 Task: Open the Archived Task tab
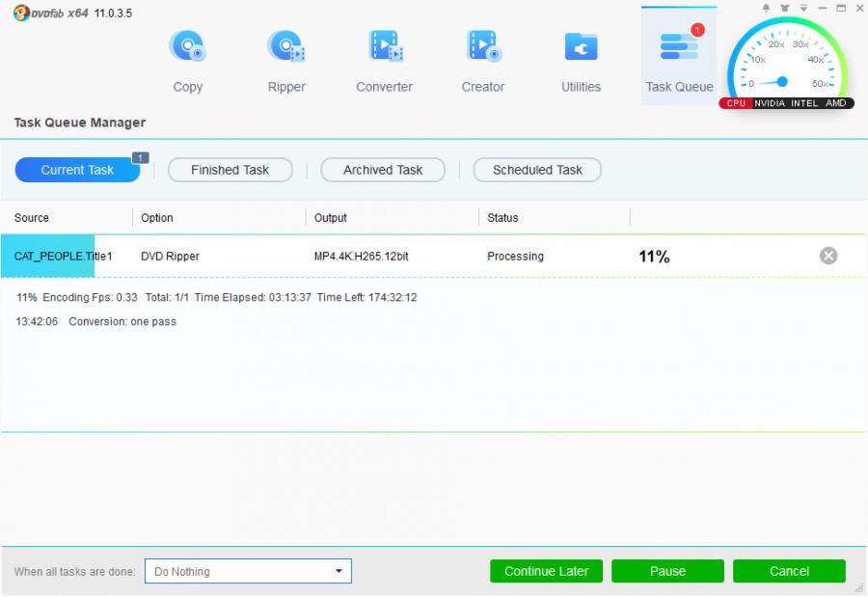383,170
